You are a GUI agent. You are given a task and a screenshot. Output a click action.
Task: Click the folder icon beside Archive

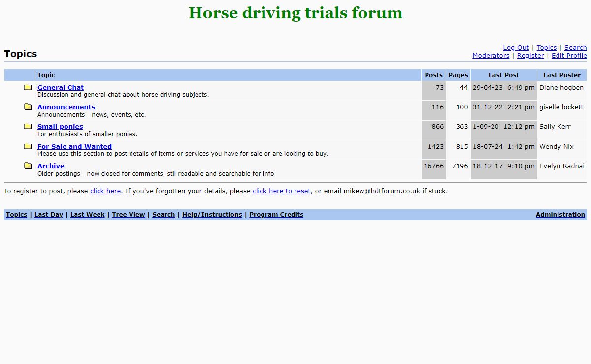pos(28,166)
